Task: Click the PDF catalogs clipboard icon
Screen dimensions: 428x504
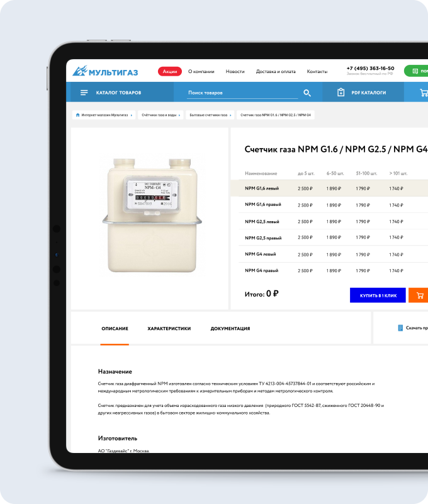Action: pyautogui.click(x=341, y=92)
